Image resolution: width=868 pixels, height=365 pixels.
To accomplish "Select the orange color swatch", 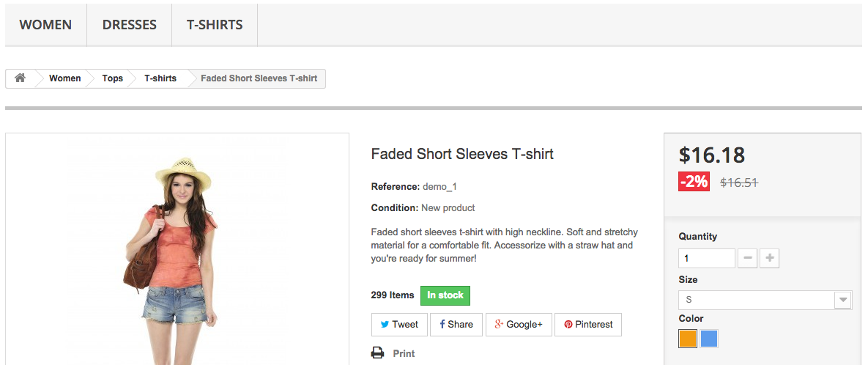I will click(x=688, y=339).
